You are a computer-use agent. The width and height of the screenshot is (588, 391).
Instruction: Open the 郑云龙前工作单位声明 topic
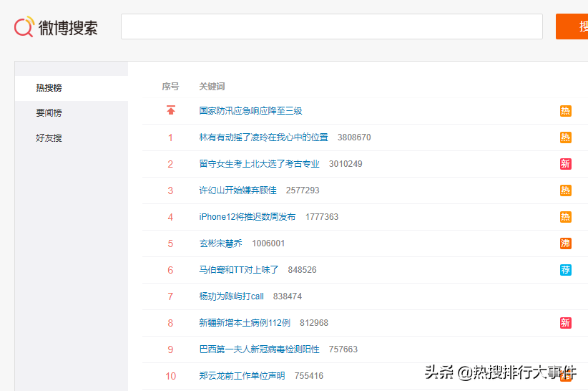coord(242,376)
